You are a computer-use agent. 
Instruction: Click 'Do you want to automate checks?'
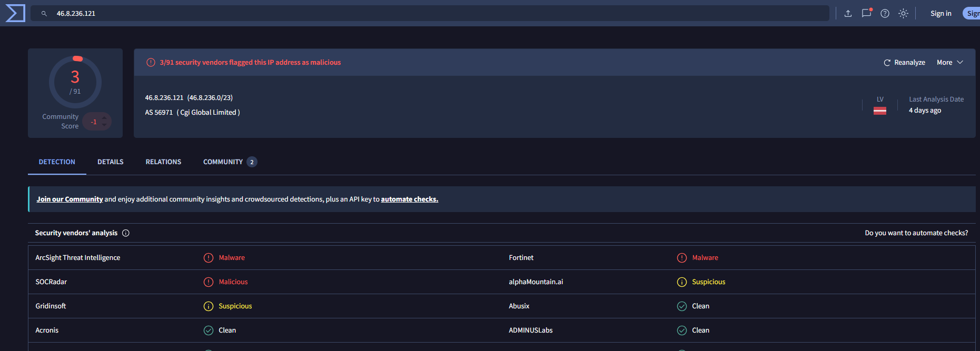point(916,233)
